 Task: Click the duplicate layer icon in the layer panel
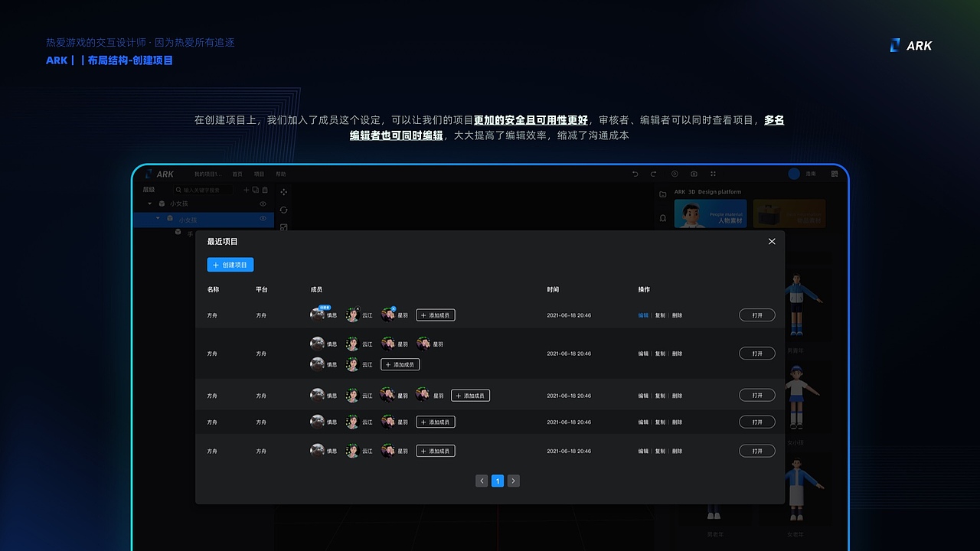256,190
